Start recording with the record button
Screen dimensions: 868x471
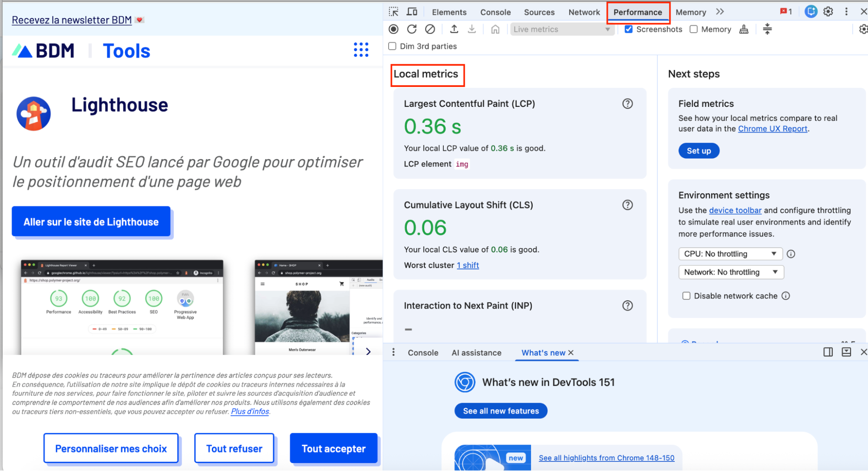tap(393, 29)
